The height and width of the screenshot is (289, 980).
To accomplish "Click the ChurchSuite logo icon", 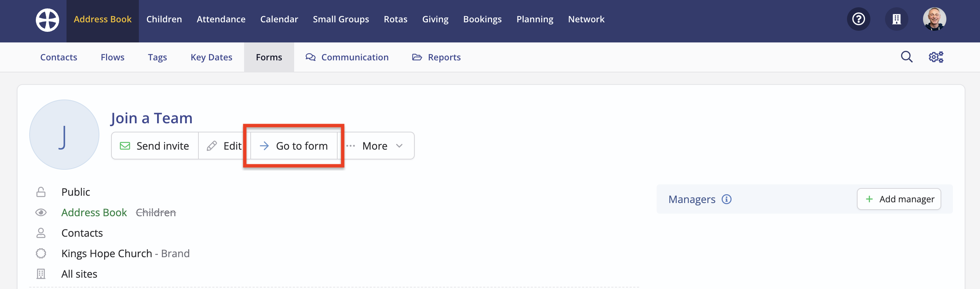I will pos(47,20).
